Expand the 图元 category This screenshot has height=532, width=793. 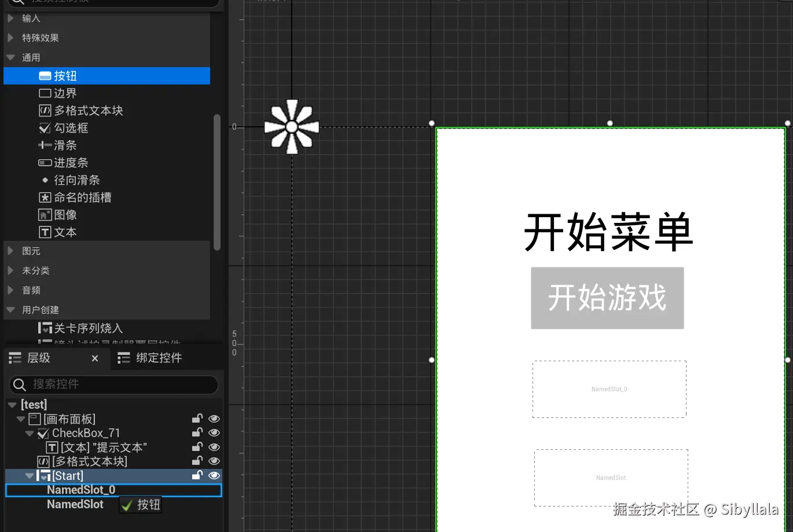pos(10,251)
